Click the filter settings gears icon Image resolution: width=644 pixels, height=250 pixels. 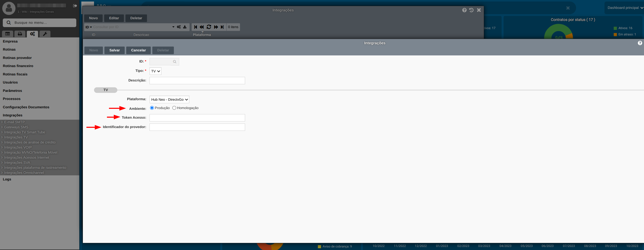coord(179,27)
